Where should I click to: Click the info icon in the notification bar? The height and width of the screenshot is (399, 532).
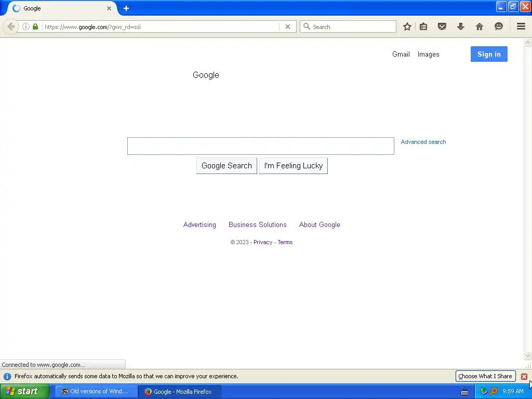coord(7,377)
